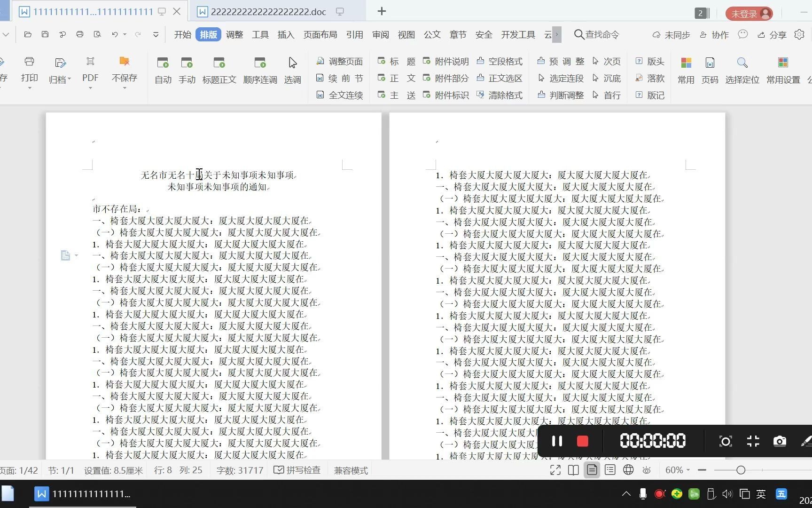Screen dimensions: 812x508
Task: Switch to web layout view
Action: tap(628, 470)
